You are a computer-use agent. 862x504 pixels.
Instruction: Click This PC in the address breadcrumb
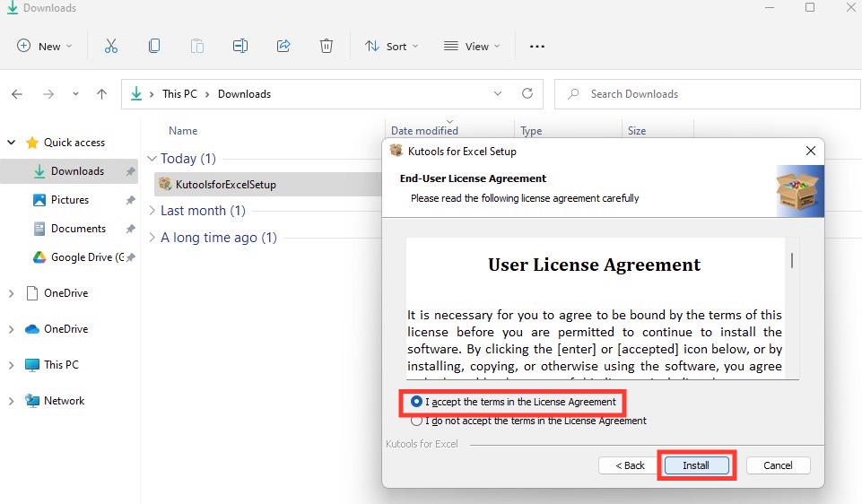(x=179, y=94)
